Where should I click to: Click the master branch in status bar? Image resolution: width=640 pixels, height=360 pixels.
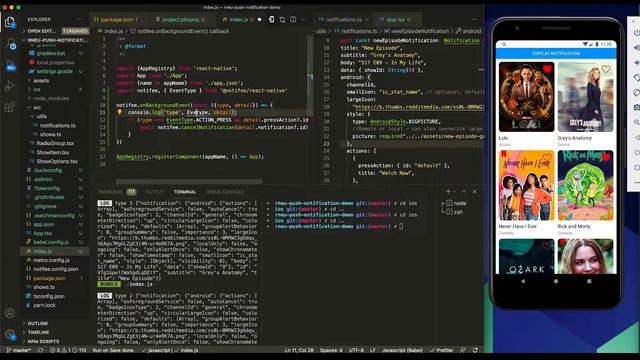click(x=19, y=350)
